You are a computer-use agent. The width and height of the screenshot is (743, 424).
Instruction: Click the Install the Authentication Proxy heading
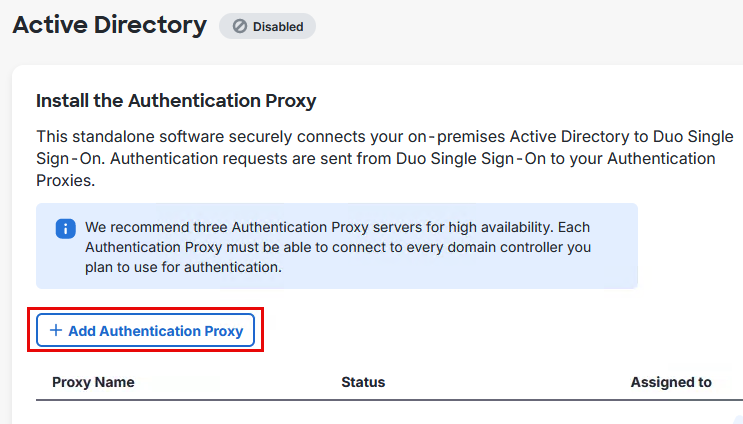[x=176, y=100]
